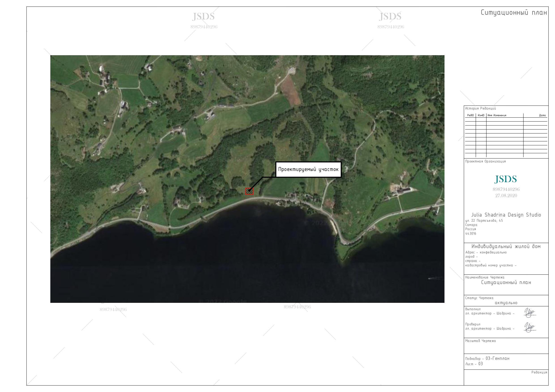Click the Имя Изменения column header
Image resolution: width=555 pixels, height=392 pixels.
497,116
